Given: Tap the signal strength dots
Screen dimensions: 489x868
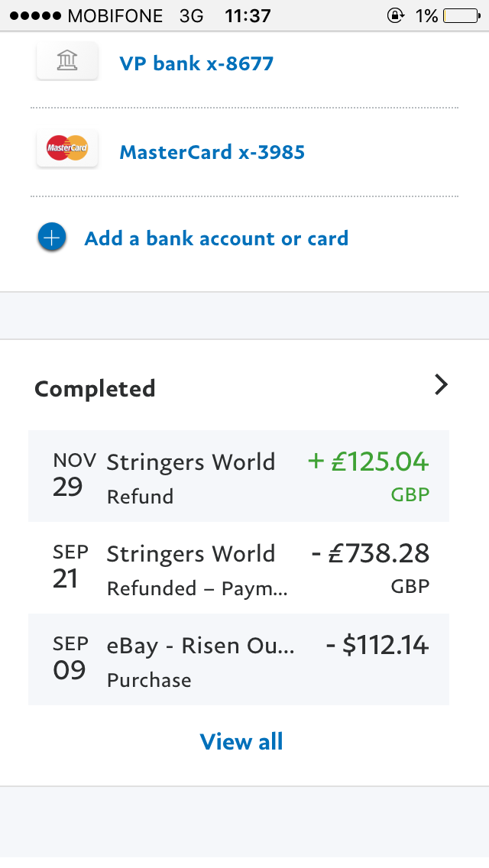Looking at the screenshot, I should coord(33,15).
